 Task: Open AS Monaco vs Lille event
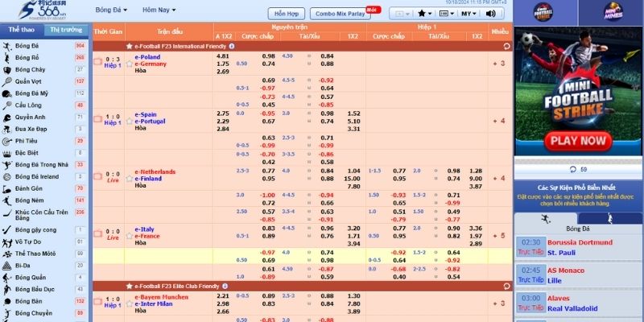(x=579, y=275)
